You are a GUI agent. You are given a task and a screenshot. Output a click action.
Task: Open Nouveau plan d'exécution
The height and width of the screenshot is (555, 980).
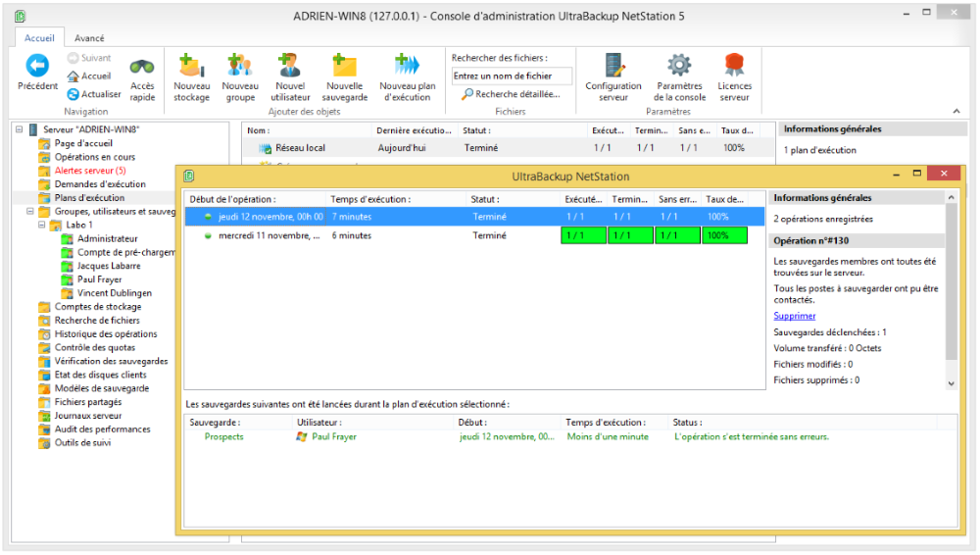click(x=407, y=67)
